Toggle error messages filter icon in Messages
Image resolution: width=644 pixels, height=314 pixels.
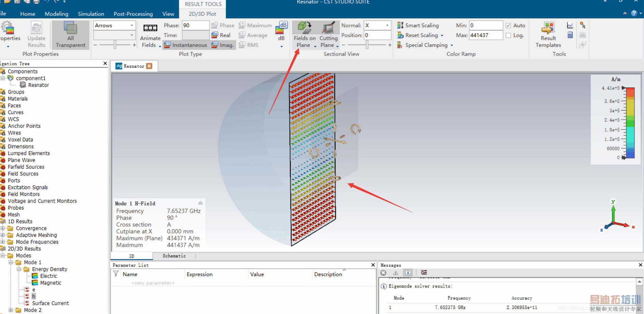pyautogui.click(x=384, y=273)
